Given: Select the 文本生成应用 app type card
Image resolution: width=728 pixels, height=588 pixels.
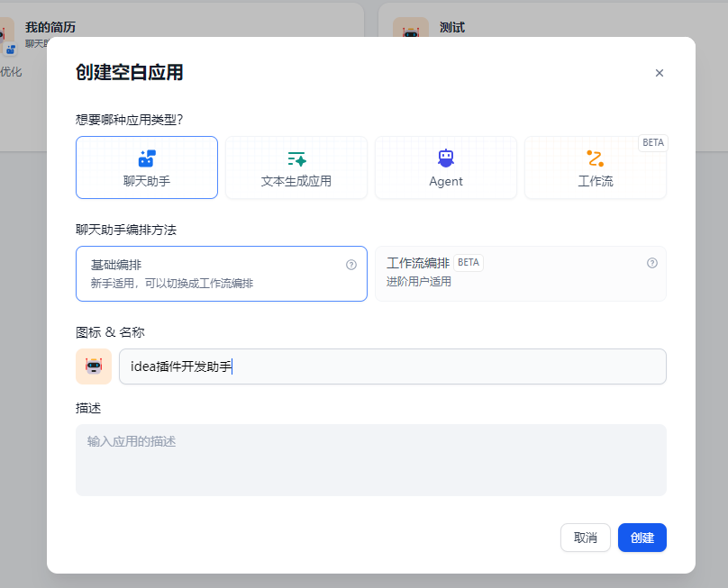Looking at the screenshot, I should click(296, 167).
